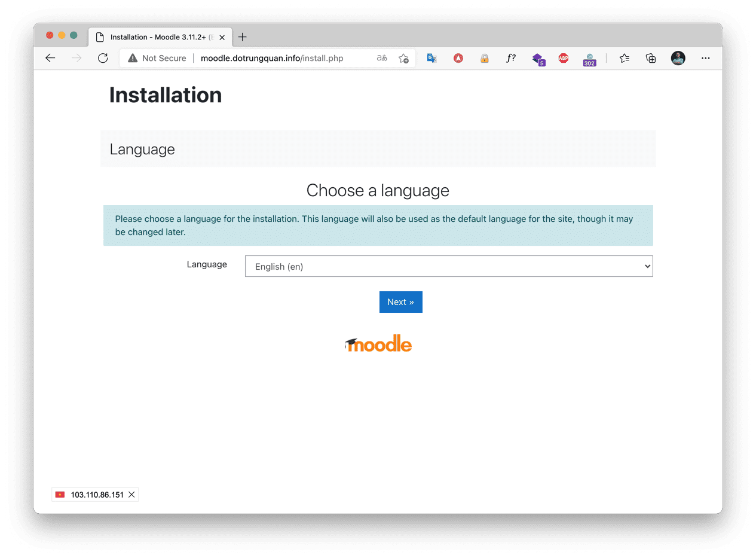
Task: Open the AdBlock Plus extension
Action: click(563, 58)
